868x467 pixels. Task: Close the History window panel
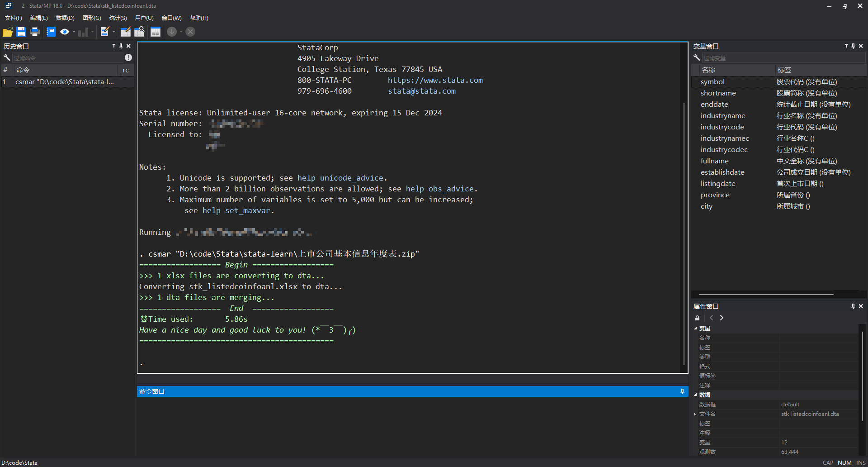(128, 46)
